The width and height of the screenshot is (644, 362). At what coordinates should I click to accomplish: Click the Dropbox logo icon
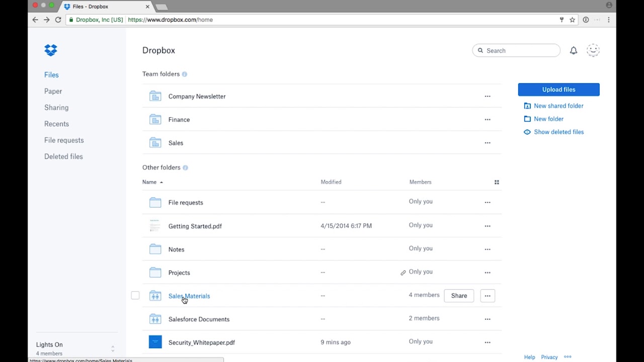click(51, 50)
